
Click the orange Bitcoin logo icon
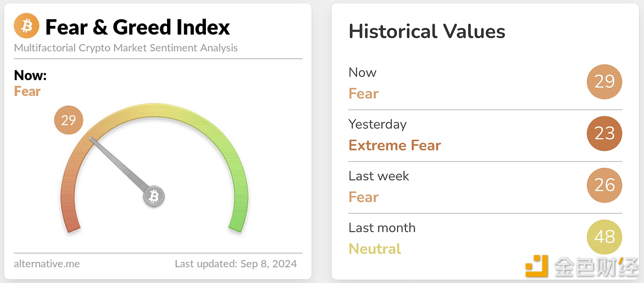tap(26, 26)
